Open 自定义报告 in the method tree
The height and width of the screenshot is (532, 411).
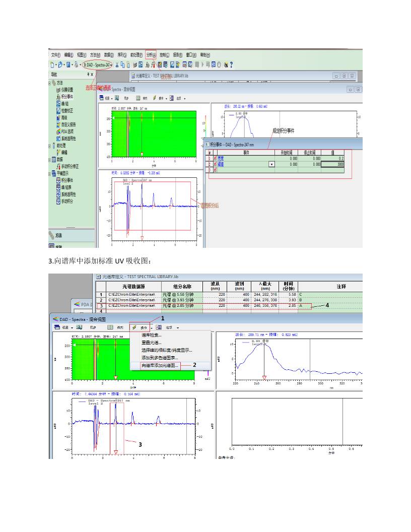(68, 124)
